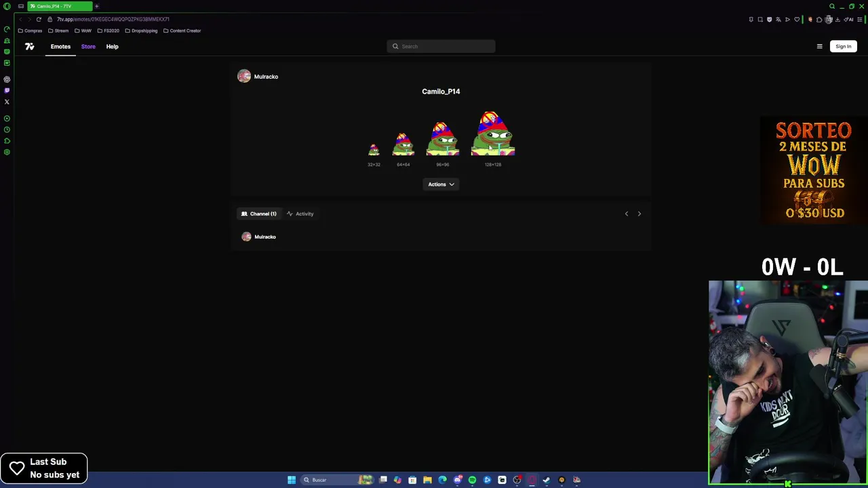Open the sidebar player icon

[7, 118]
